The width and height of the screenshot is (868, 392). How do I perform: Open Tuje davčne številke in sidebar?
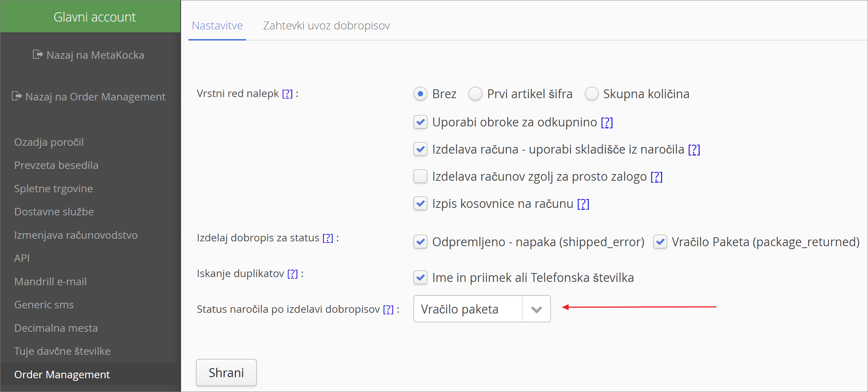[x=62, y=351]
